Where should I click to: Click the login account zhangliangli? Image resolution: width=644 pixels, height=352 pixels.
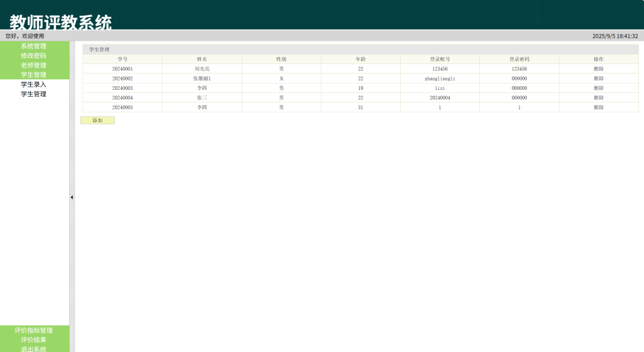440,79
